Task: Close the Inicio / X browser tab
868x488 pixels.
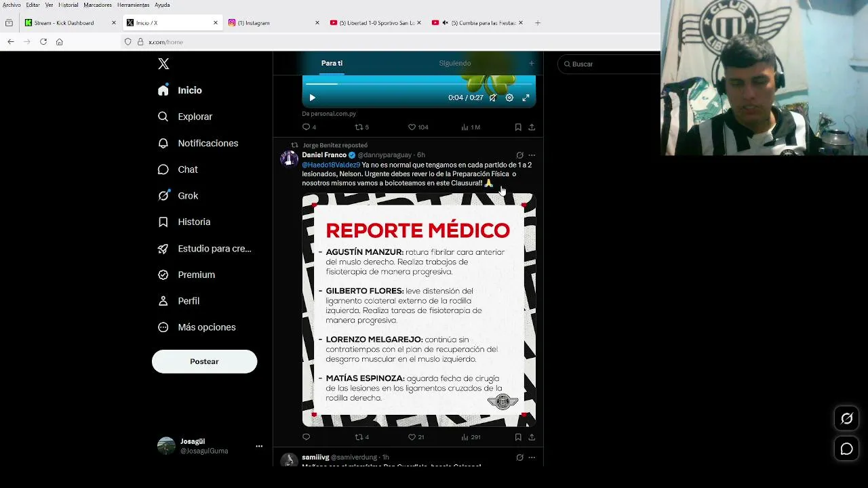Action: point(216,23)
